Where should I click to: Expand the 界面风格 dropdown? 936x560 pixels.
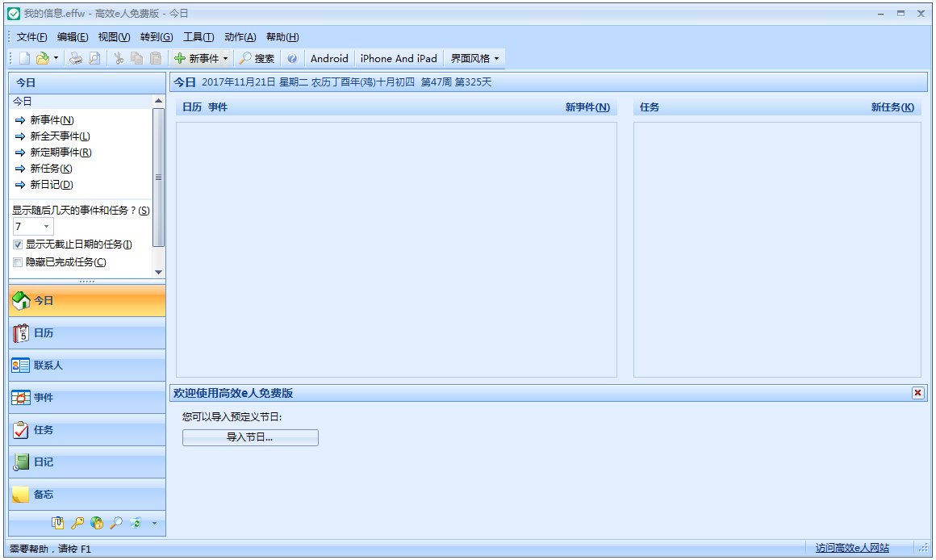pos(475,58)
